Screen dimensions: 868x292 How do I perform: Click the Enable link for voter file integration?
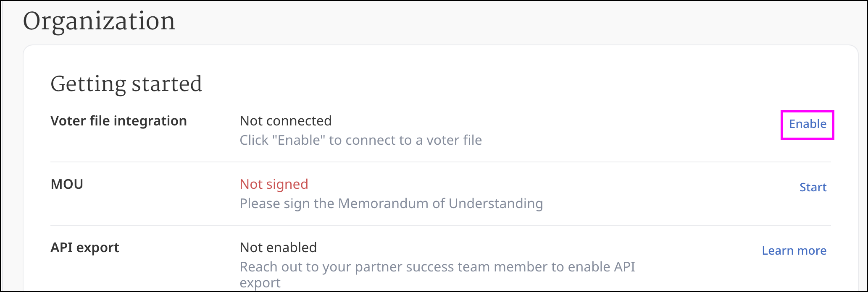pos(808,124)
